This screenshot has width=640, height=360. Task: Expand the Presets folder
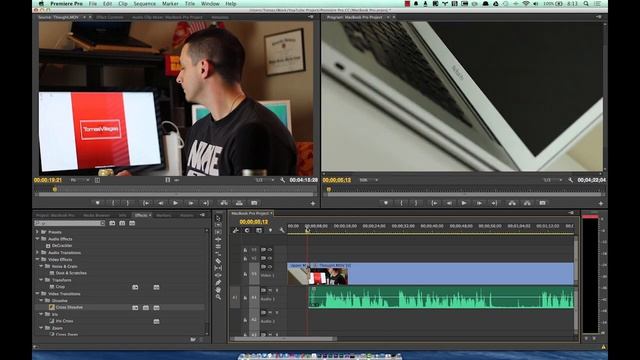click(x=38, y=232)
